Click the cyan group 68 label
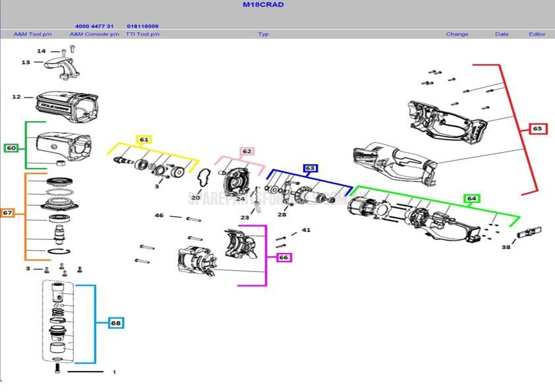Viewport: 555px width, 392px height. click(115, 323)
